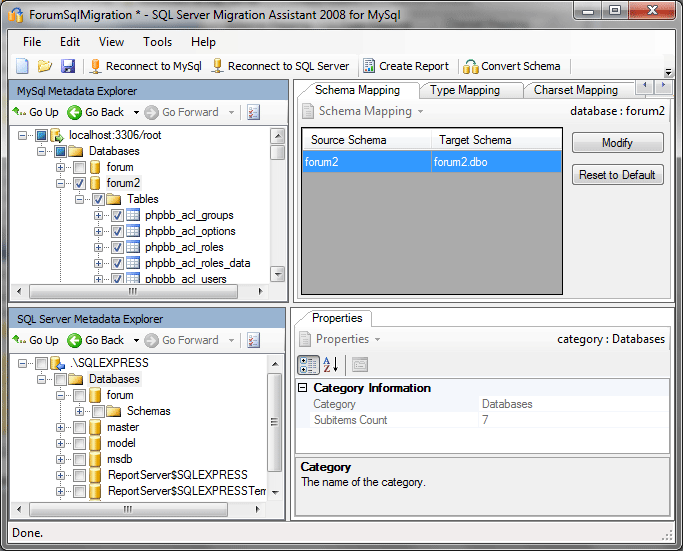The height and width of the screenshot is (551, 683).
Task: Switch to the Type Mapping tab
Action: point(464,90)
